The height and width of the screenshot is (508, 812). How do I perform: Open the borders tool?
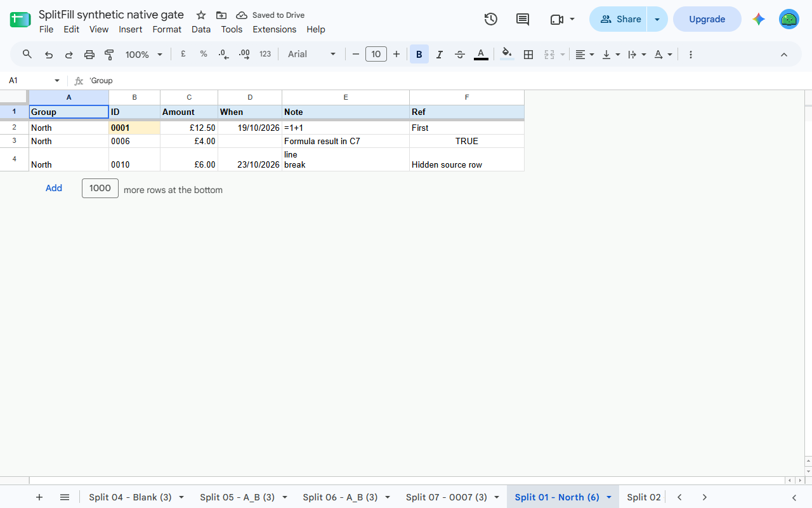click(528, 55)
